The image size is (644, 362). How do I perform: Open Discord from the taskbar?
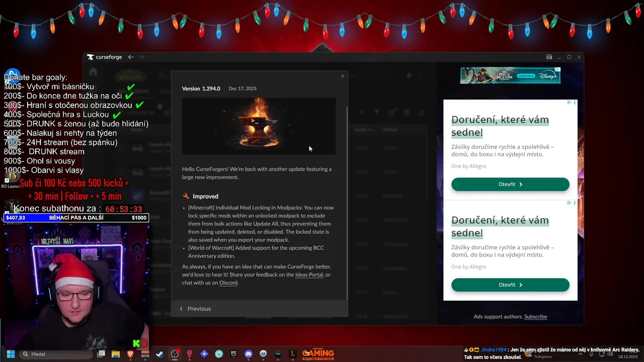click(x=248, y=354)
